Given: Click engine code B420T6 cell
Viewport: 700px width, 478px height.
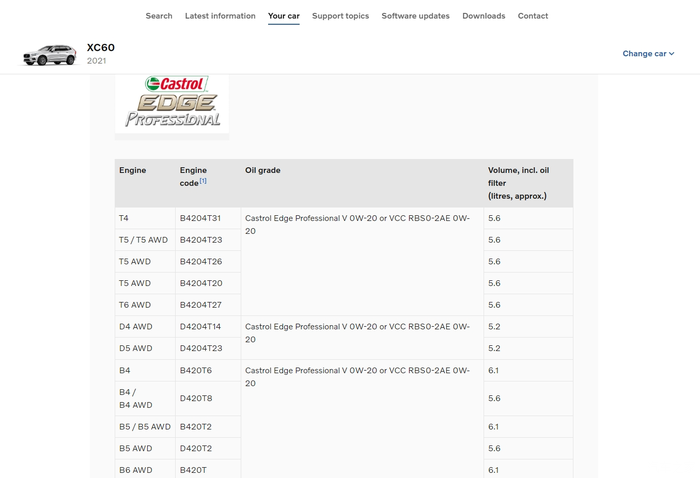Looking at the screenshot, I should 196,371.
